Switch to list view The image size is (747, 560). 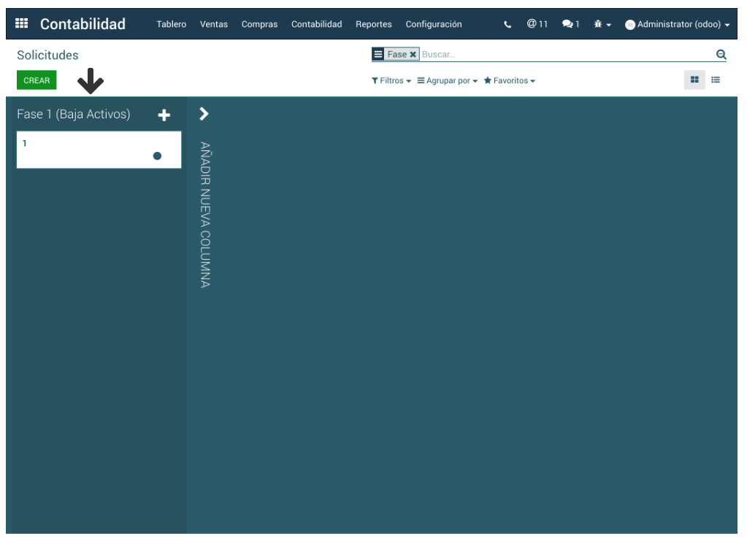click(x=716, y=80)
